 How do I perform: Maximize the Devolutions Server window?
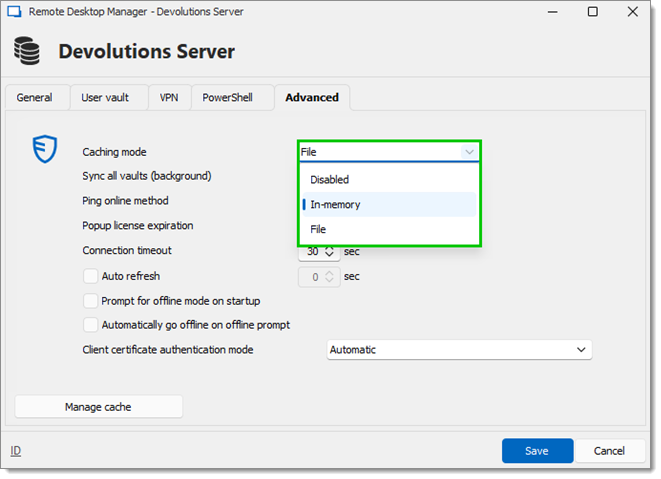[593, 12]
